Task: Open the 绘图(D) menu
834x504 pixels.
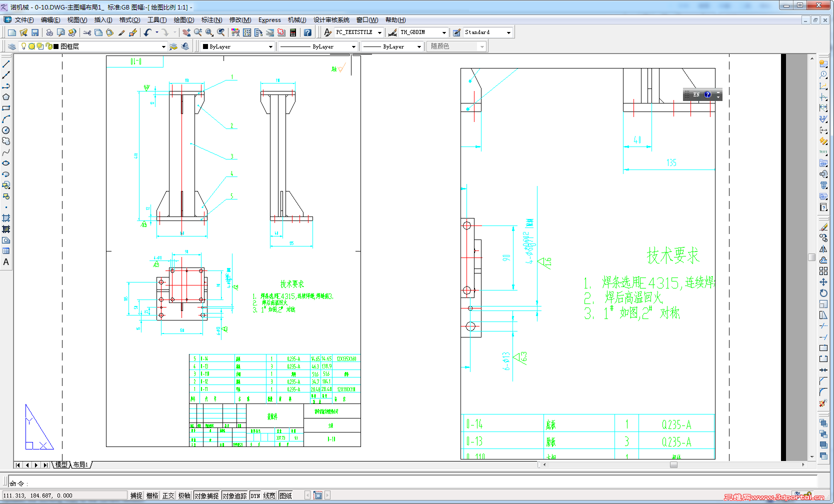Action: pos(184,20)
